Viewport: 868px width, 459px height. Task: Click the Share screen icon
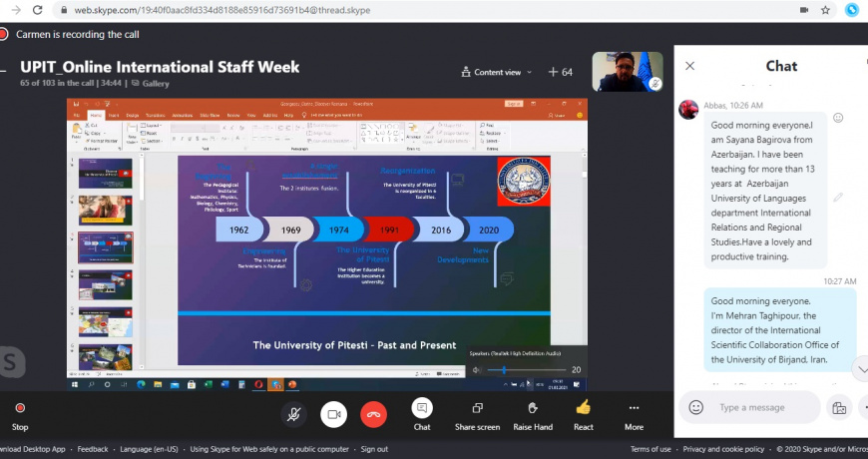(477, 408)
